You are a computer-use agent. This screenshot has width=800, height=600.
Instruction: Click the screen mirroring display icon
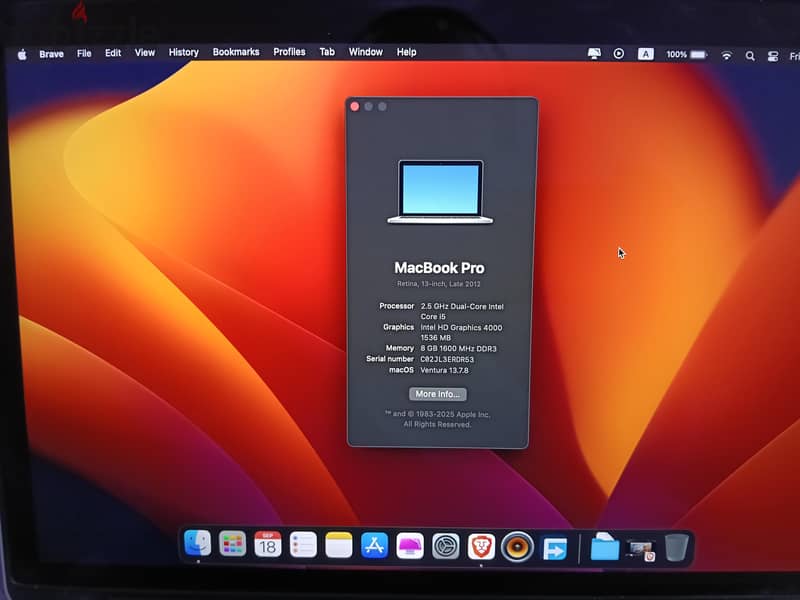[594, 54]
